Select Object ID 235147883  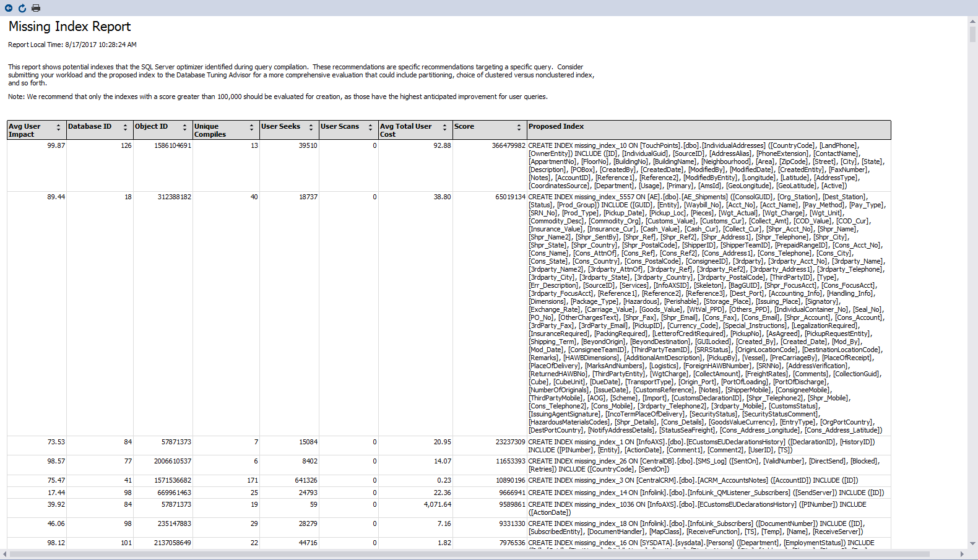(x=175, y=523)
